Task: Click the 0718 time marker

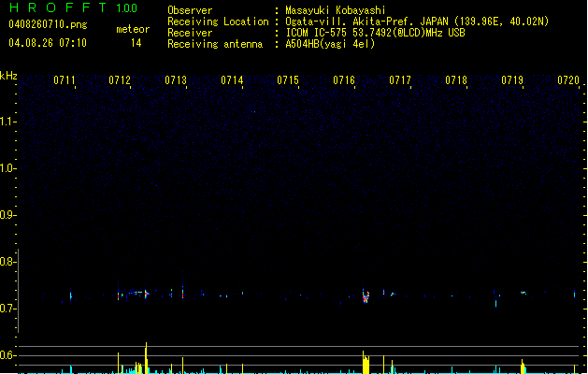Action: [456, 80]
